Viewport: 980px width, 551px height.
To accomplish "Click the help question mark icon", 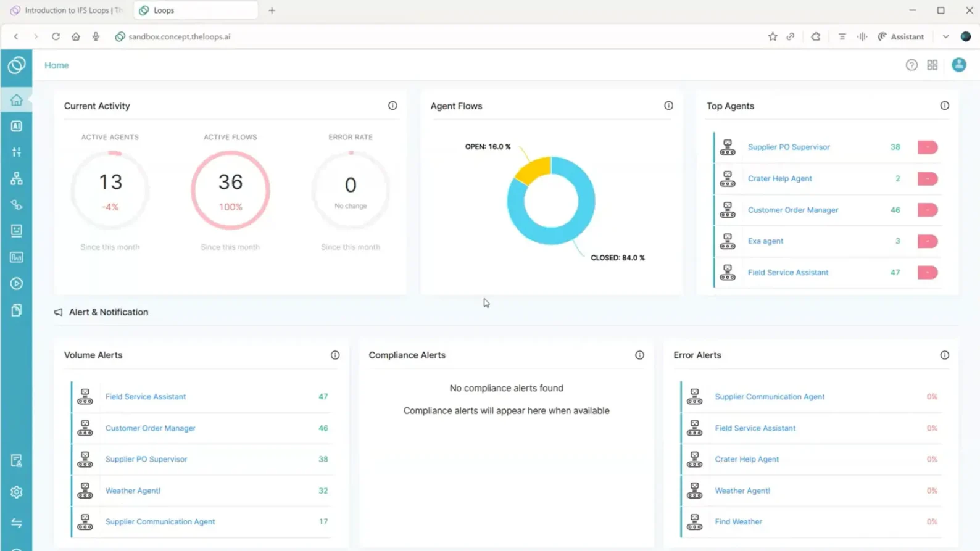I will point(911,65).
